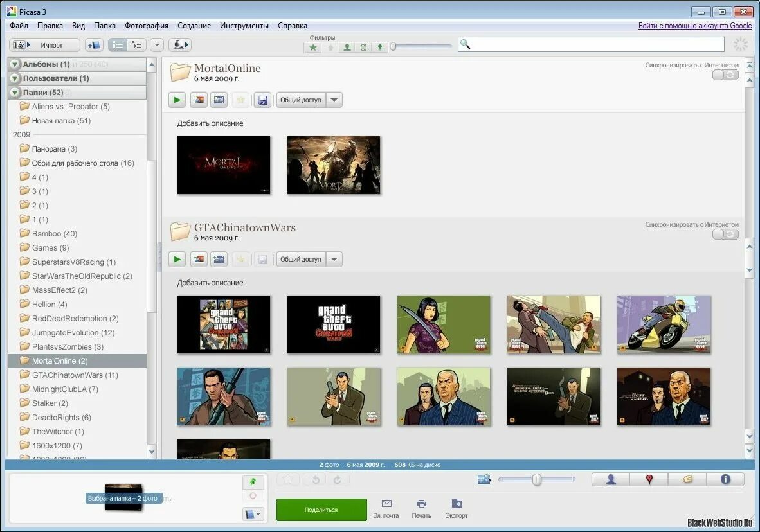Open folder view options dropdown
Image resolution: width=760 pixels, height=532 pixels.
coord(156,45)
